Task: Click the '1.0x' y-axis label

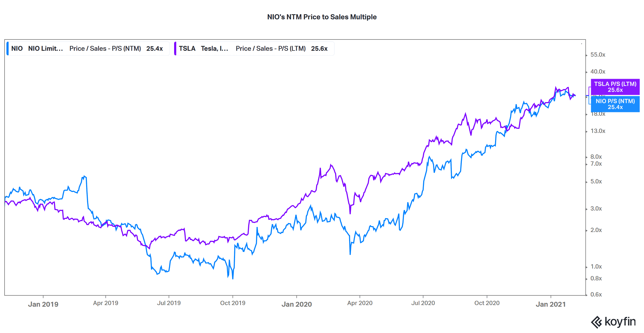Action: click(x=596, y=267)
